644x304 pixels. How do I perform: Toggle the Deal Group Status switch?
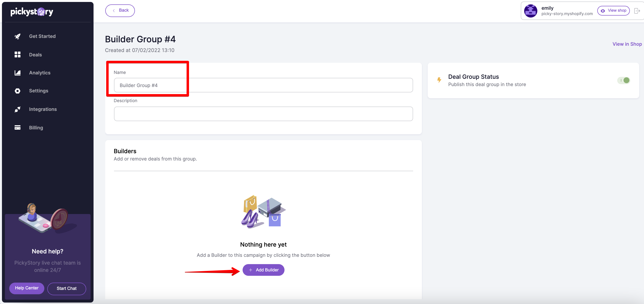click(624, 80)
